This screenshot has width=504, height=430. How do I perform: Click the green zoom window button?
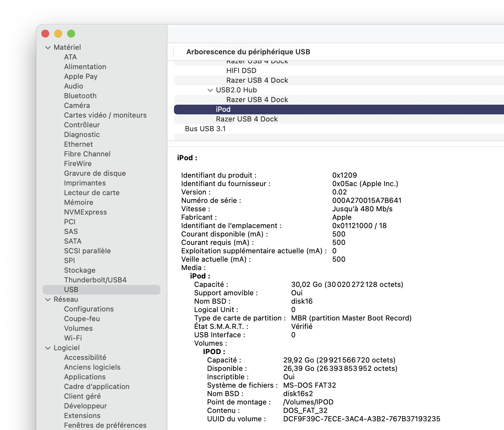tap(71, 34)
